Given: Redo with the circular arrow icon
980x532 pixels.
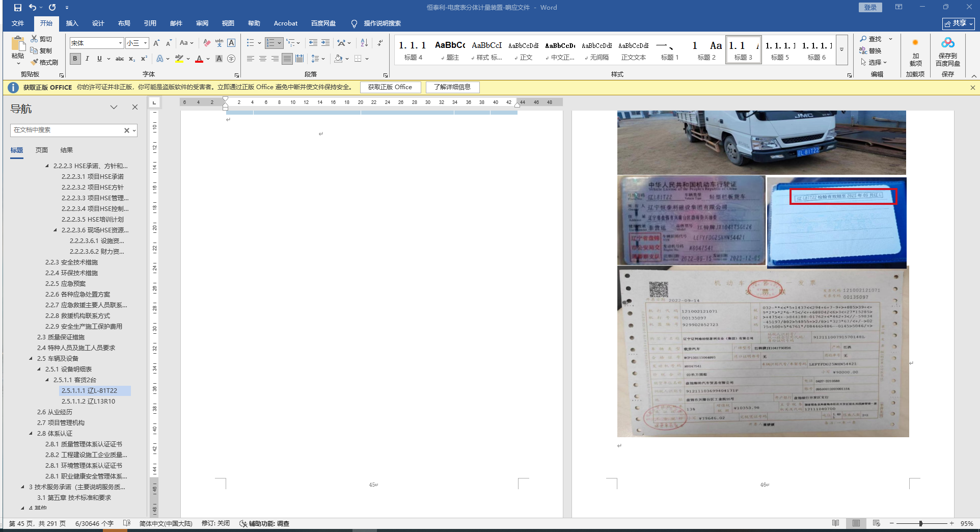Looking at the screenshot, I should click(x=52, y=8).
